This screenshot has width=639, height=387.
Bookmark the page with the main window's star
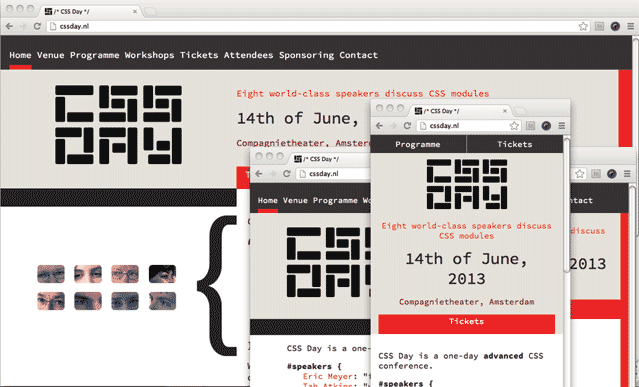click(x=583, y=26)
